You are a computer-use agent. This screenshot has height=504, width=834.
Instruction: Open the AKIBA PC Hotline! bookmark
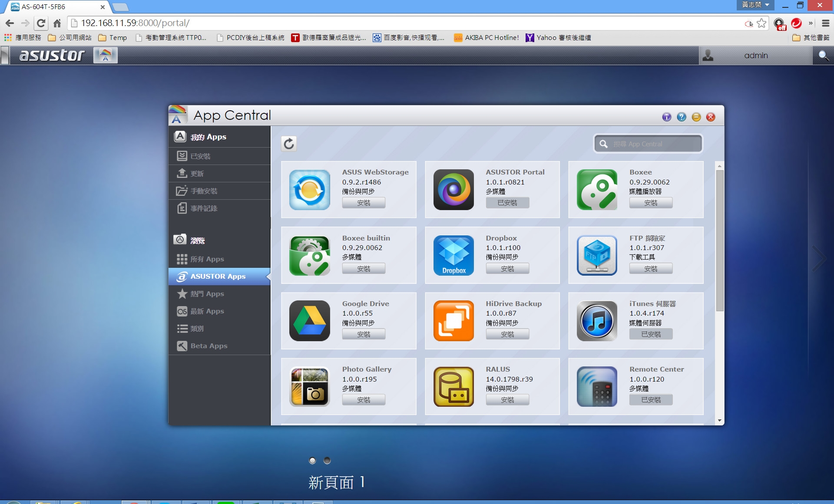pyautogui.click(x=486, y=38)
